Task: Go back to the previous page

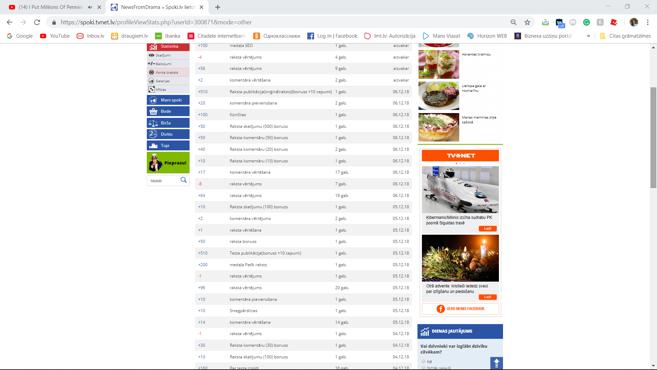Action: pyautogui.click(x=10, y=22)
